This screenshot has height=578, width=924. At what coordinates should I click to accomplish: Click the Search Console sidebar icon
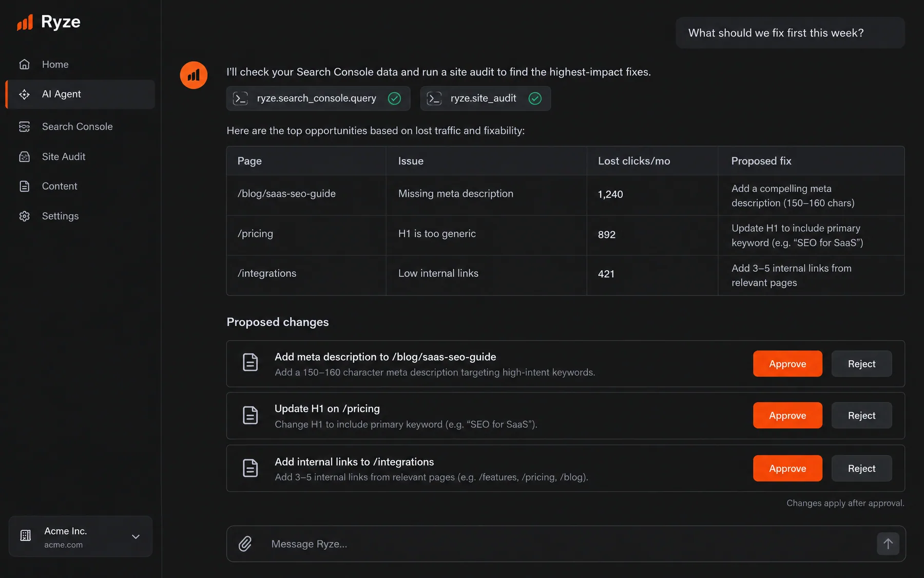[x=25, y=126]
